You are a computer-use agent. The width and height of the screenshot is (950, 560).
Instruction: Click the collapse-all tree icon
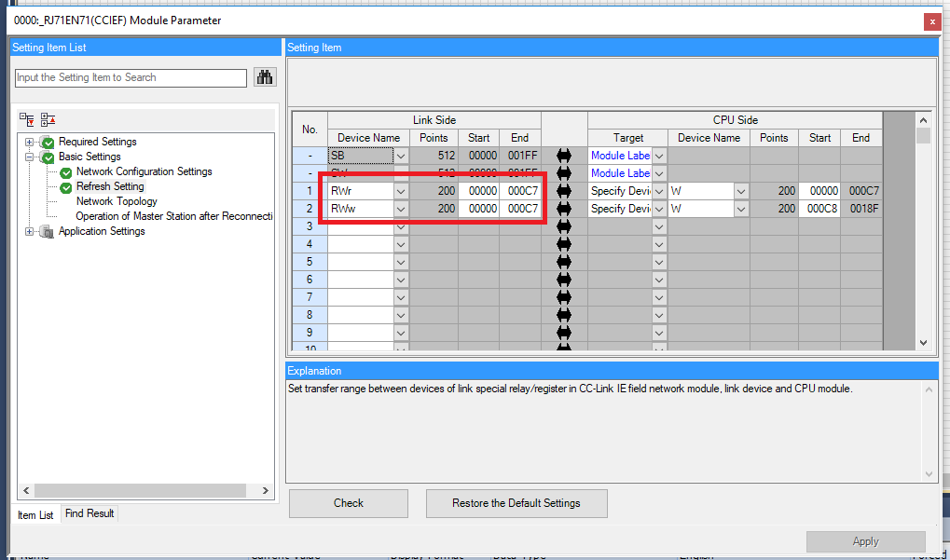click(48, 119)
